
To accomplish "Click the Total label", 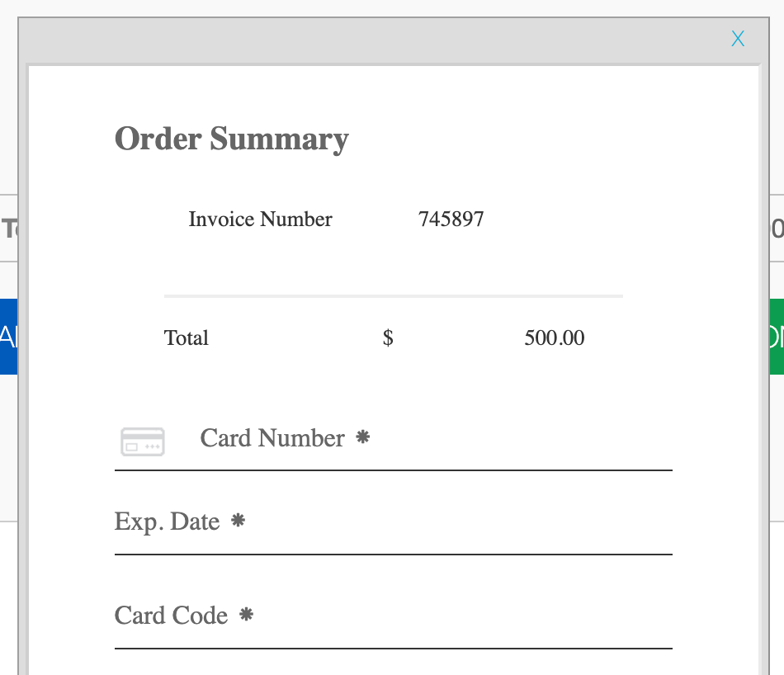I will pos(186,338).
